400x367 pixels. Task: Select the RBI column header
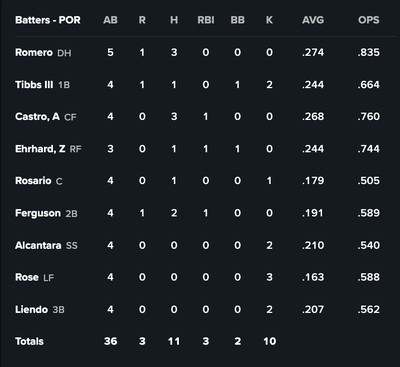tap(206, 20)
